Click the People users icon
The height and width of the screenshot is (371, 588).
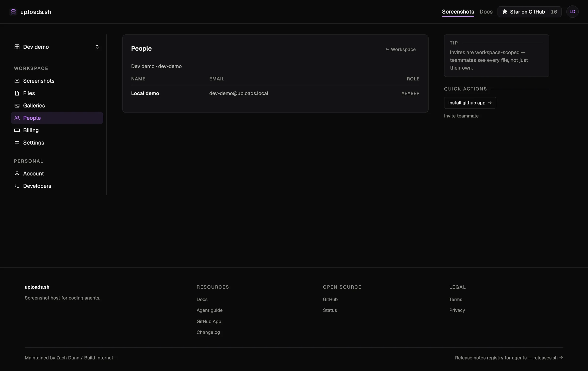pyautogui.click(x=17, y=118)
